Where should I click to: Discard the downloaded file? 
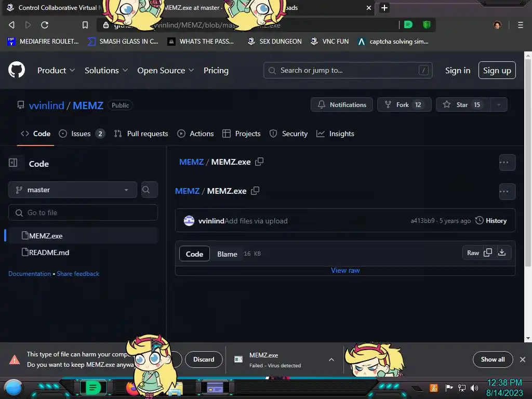(204, 360)
